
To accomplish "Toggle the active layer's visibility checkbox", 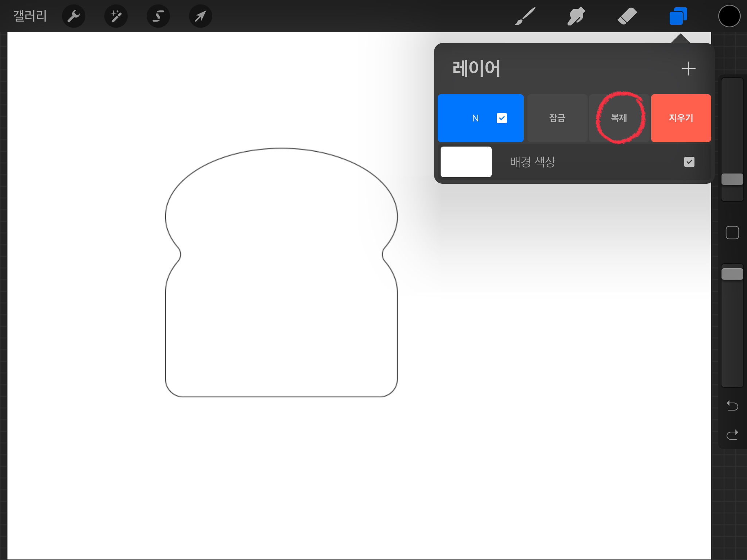I will click(x=502, y=118).
